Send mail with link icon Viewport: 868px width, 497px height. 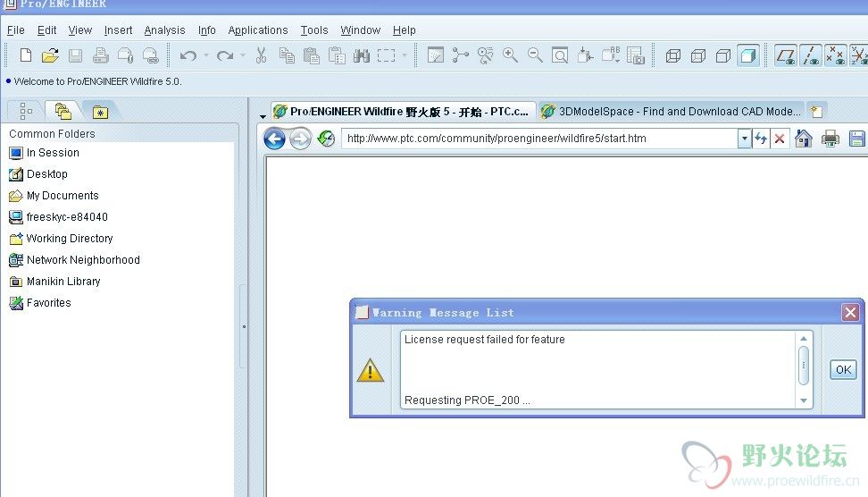click(151, 55)
